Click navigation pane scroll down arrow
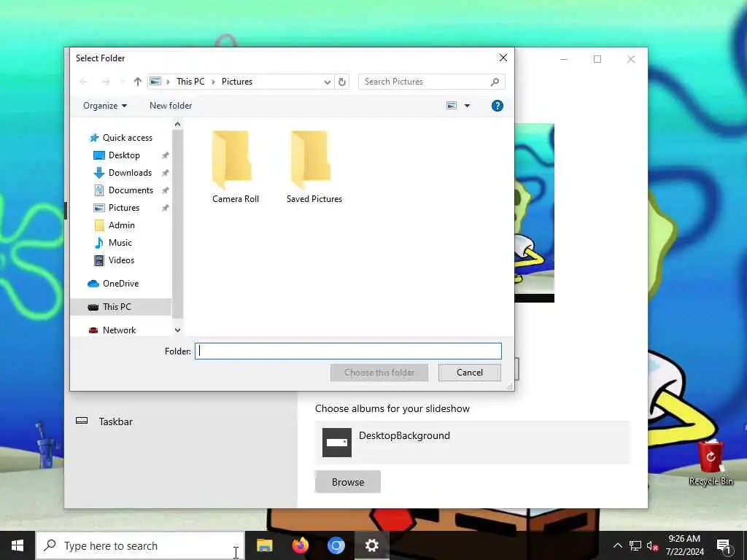This screenshot has width=747, height=560. [x=178, y=330]
